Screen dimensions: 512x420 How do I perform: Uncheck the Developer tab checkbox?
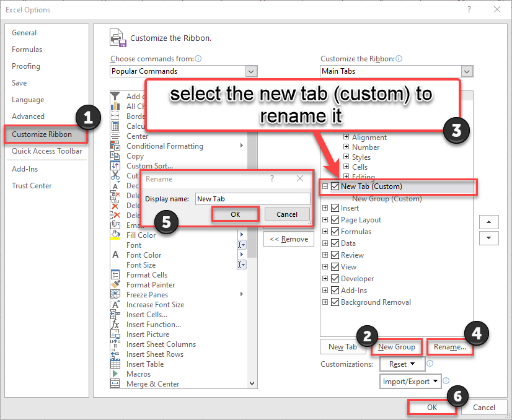[x=335, y=278]
